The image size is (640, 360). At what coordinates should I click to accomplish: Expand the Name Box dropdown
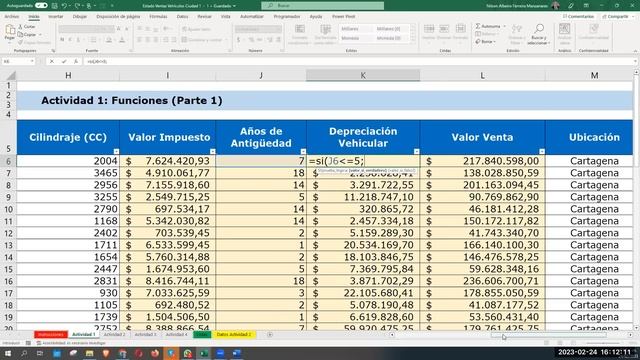click(32, 61)
